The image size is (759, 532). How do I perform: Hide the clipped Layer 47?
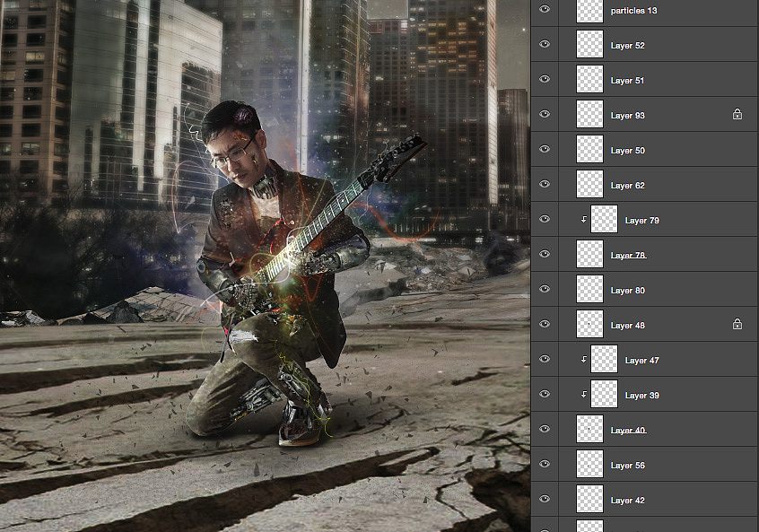pos(545,359)
